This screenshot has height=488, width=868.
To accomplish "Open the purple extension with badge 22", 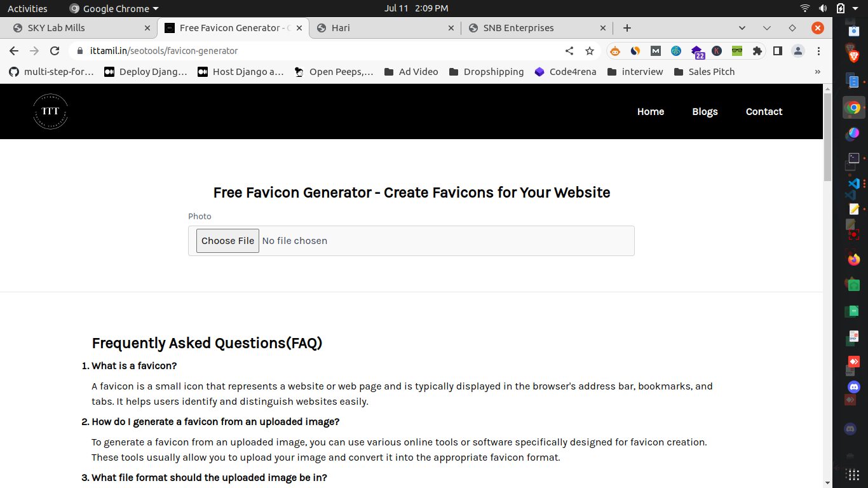I will point(697,52).
